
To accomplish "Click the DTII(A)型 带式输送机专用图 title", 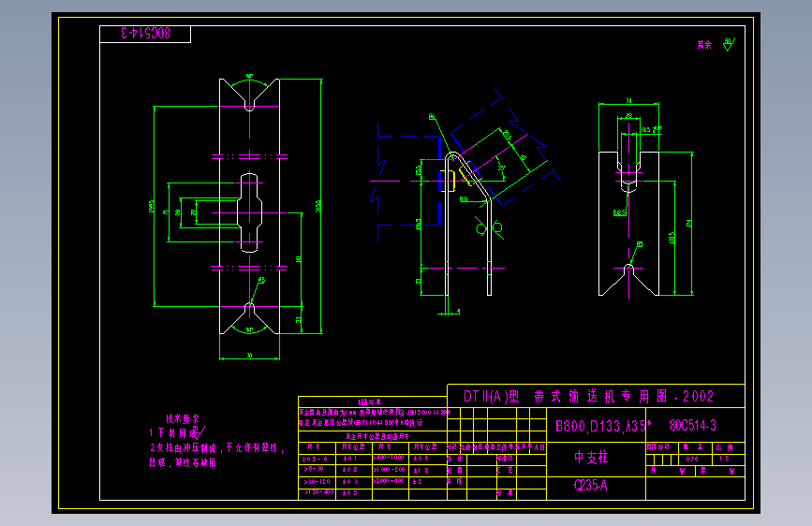I will click(x=588, y=397).
